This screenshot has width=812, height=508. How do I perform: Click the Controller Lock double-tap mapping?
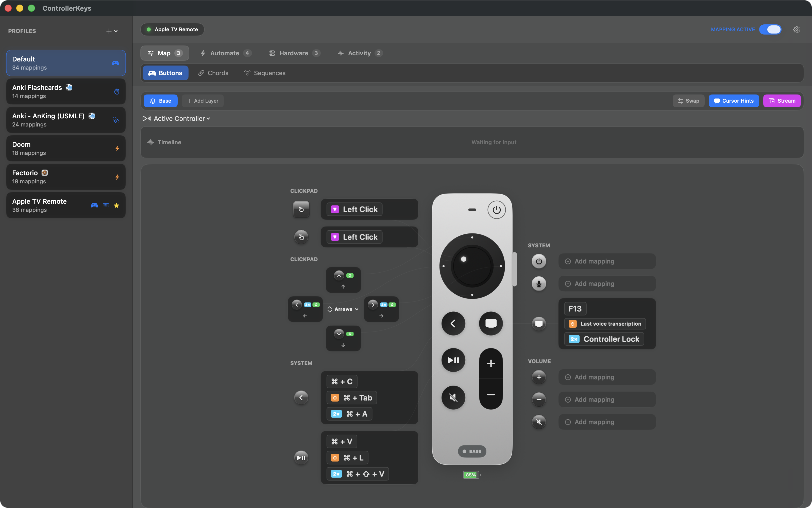point(604,339)
